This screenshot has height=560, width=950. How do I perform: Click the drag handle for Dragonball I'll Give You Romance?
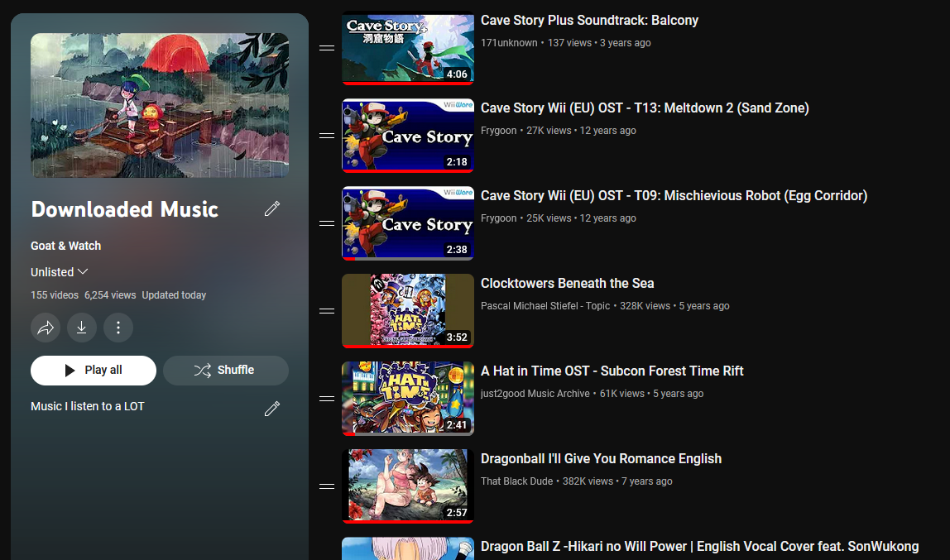327,486
